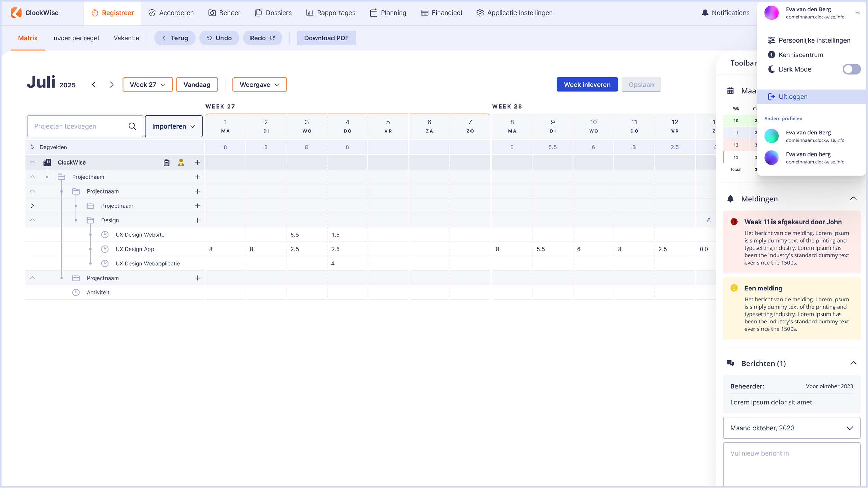Open the Weergave dropdown
The width and height of the screenshot is (868, 488).
[x=259, y=85]
